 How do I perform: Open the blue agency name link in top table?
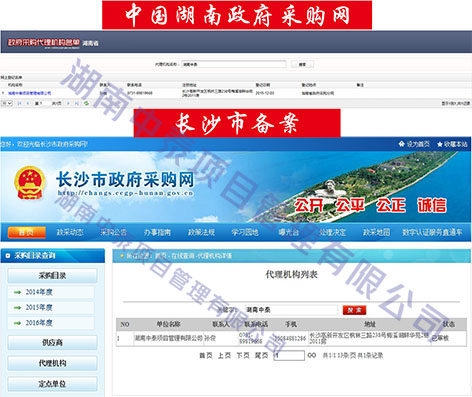click(x=30, y=93)
